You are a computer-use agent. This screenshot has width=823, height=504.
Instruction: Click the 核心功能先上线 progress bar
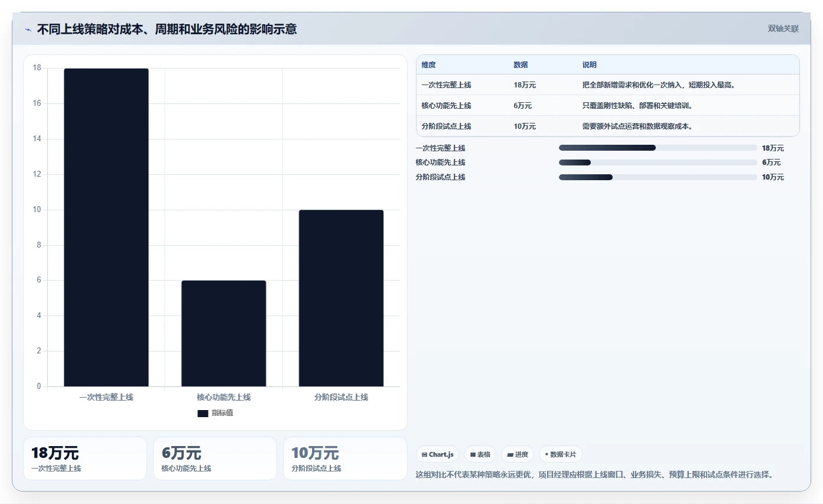click(x=658, y=162)
